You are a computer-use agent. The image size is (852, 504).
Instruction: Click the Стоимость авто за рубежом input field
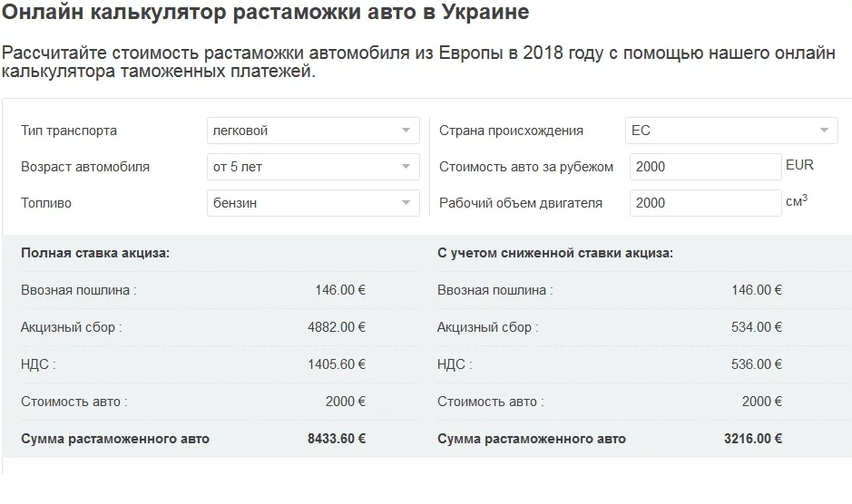[705, 167]
